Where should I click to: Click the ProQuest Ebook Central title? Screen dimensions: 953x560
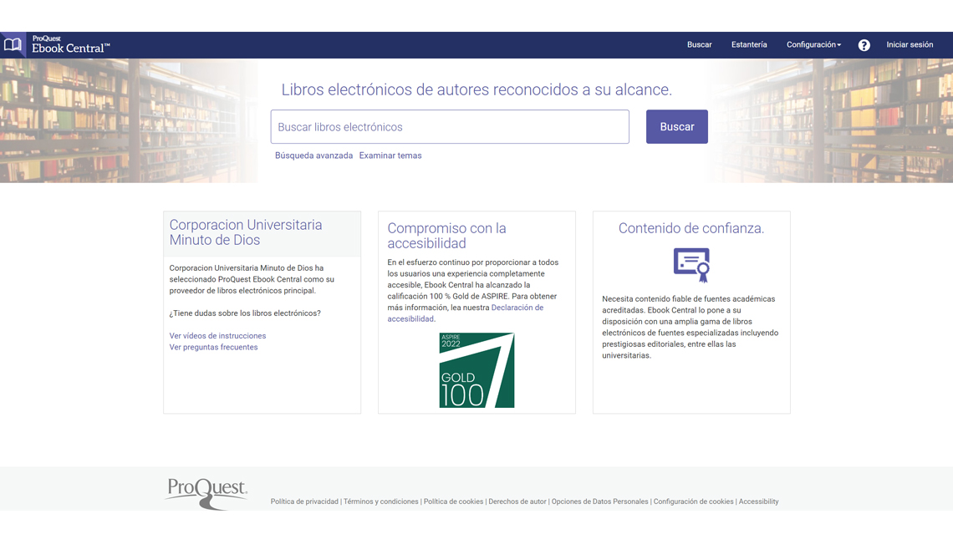pos(70,45)
